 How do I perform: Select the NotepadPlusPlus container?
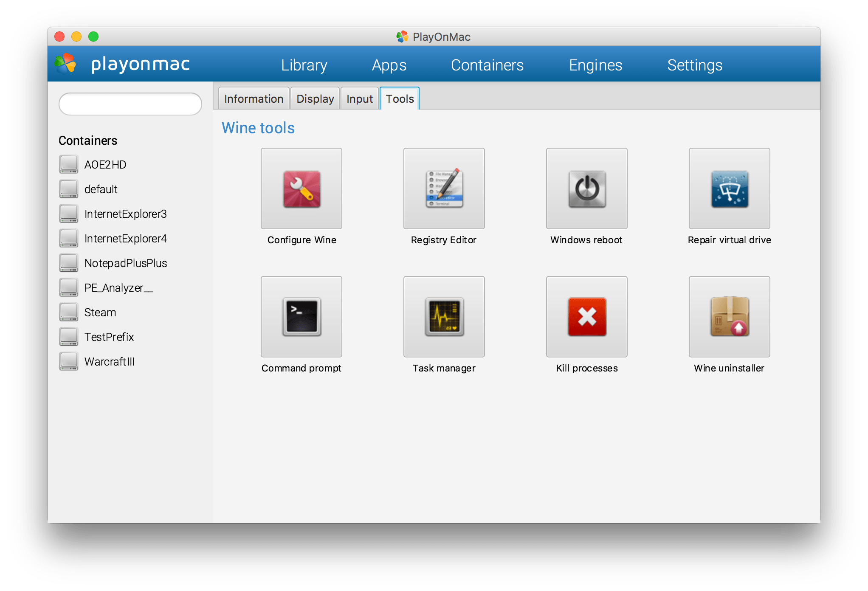pos(125,263)
